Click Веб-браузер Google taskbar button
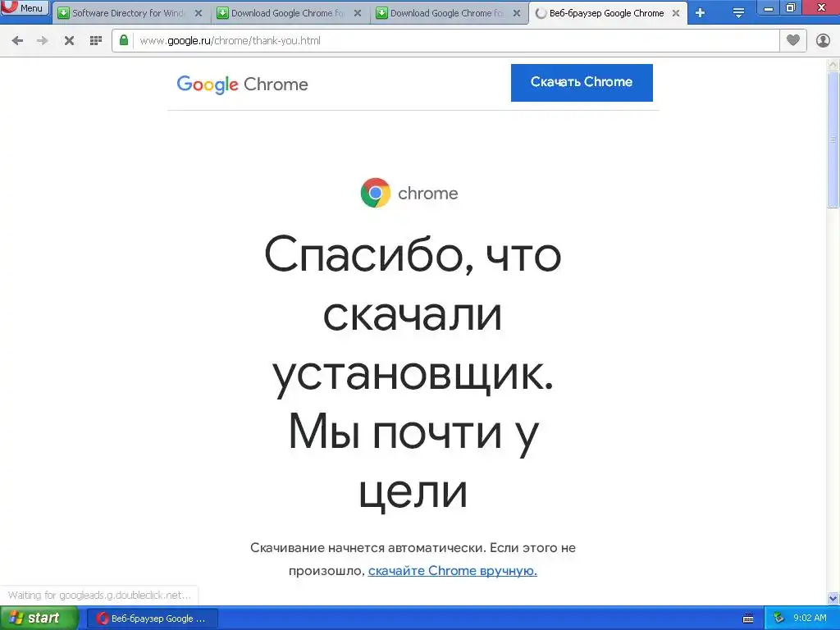This screenshot has height=630, width=840. [x=152, y=619]
